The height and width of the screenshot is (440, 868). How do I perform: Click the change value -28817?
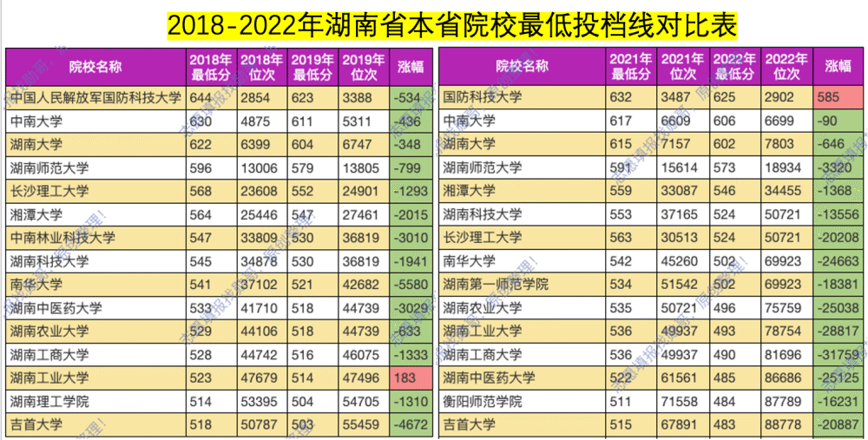pyautogui.click(x=838, y=331)
